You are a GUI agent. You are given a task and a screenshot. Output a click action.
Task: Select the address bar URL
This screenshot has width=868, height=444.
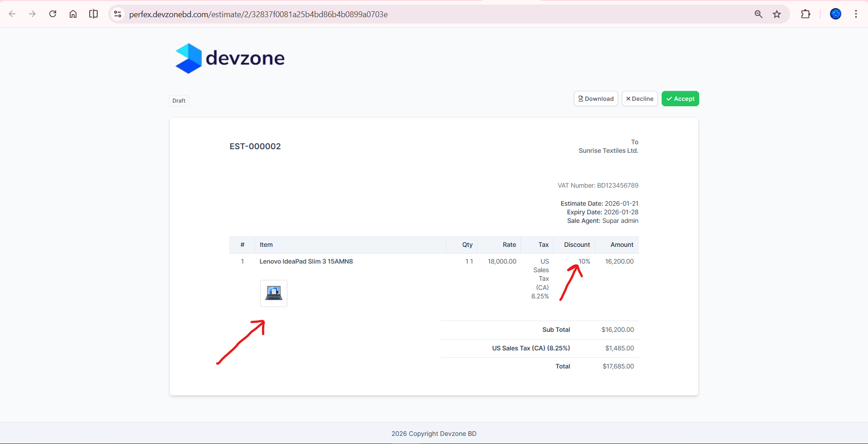[258, 14]
